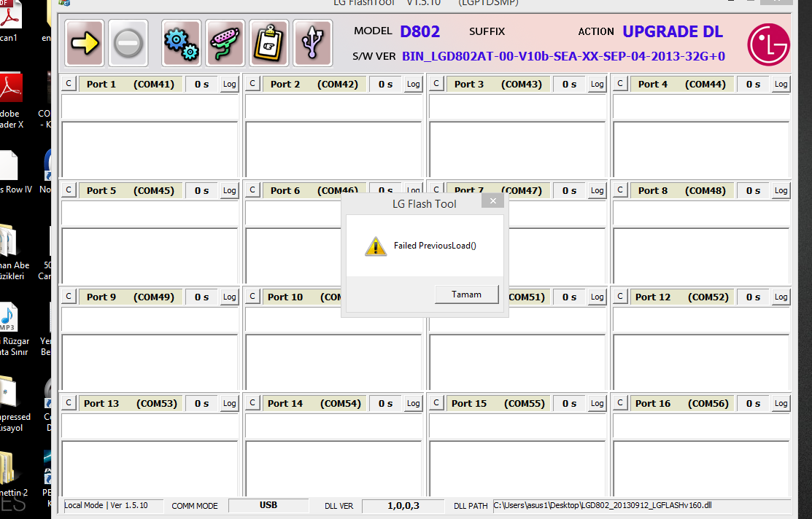Image resolution: width=812 pixels, height=519 pixels.
Task: Click the serial port connector icon
Action: (225, 44)
